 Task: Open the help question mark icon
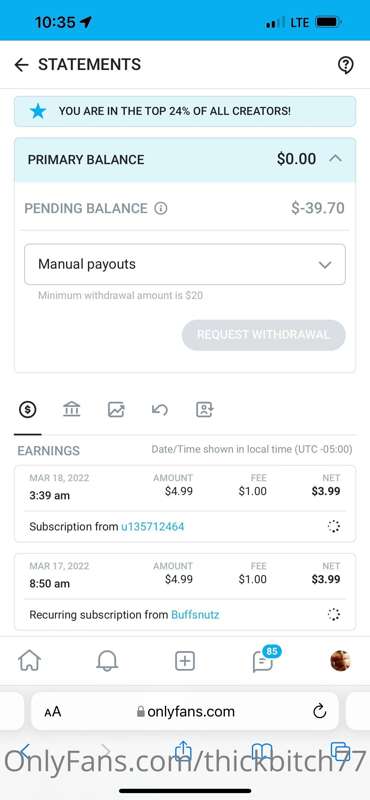pos(346,65)
